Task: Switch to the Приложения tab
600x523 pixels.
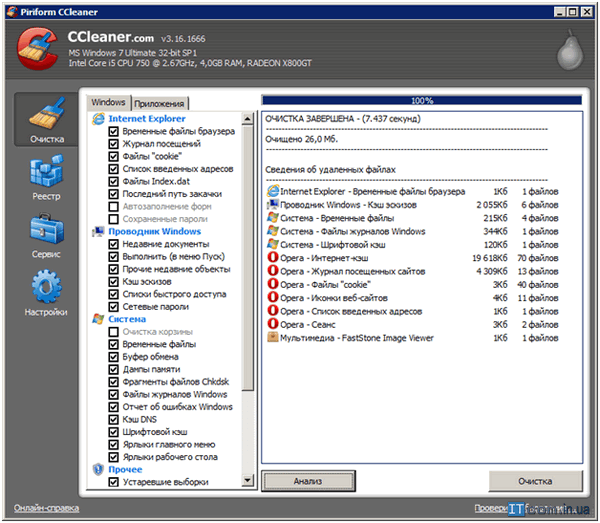Action: (x=159, y=103)
